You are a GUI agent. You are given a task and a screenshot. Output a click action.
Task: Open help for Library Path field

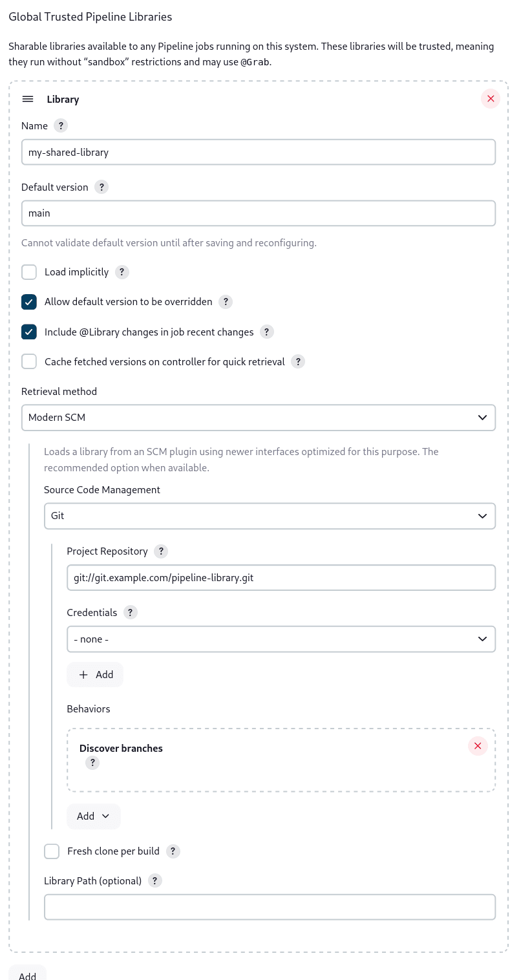point(155,880)
